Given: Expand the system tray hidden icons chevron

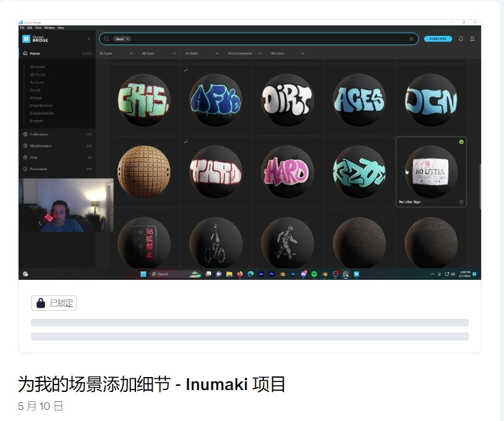Looking at the screenshot, I should coord(432,274).
